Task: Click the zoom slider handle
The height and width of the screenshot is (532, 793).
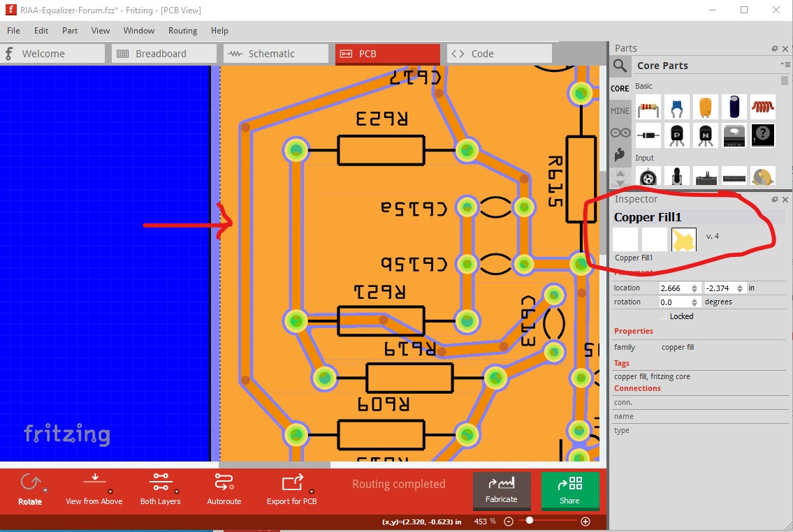Action: (x=530, y=520)
